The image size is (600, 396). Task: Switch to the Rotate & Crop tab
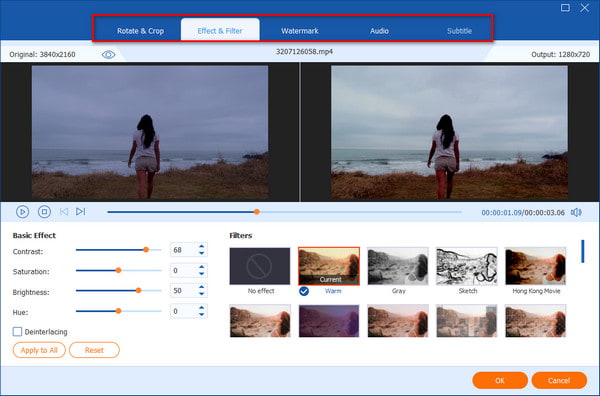[140, 31]
